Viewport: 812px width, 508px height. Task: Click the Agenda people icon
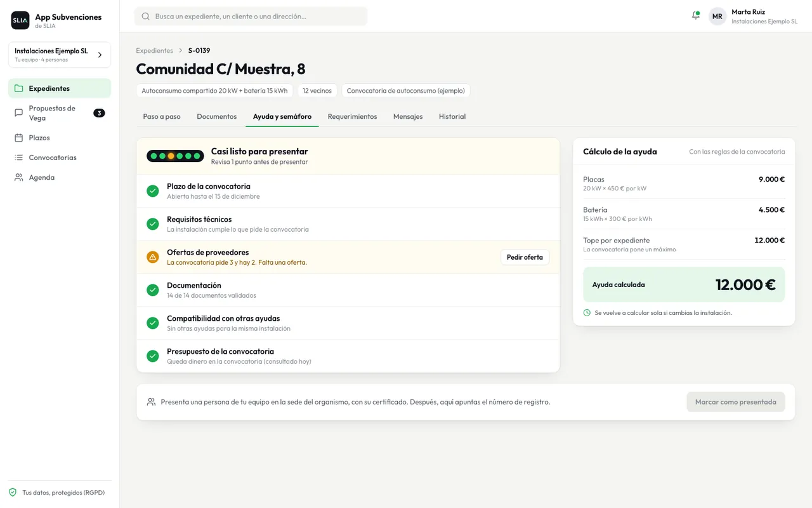point(19,177)
